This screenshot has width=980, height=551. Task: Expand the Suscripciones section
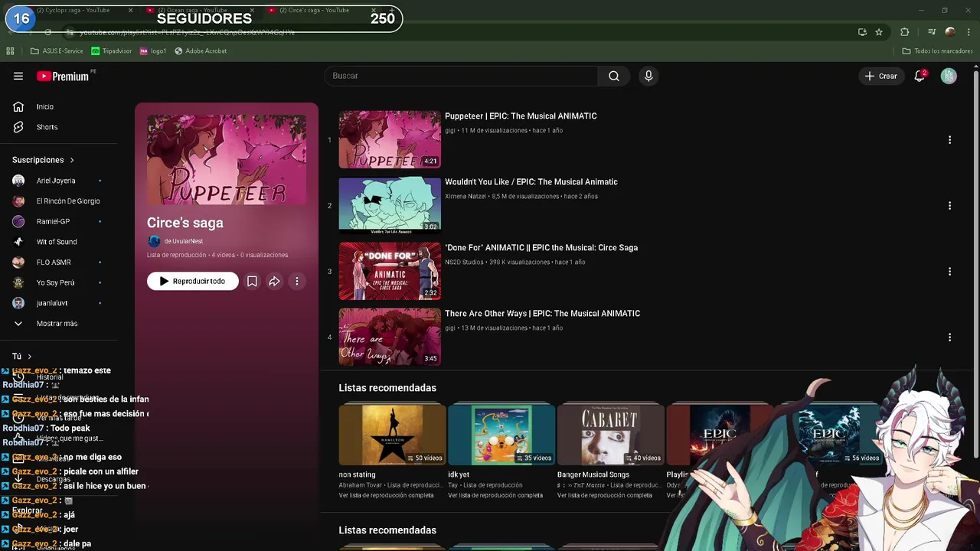coord(43,160)
